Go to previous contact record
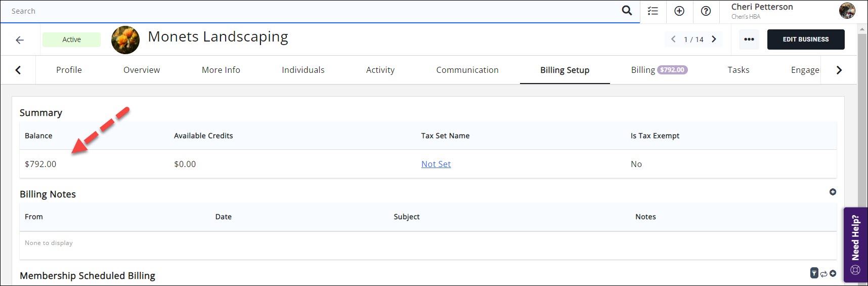The width and height of the screenshot is (868, 286). 673,39
